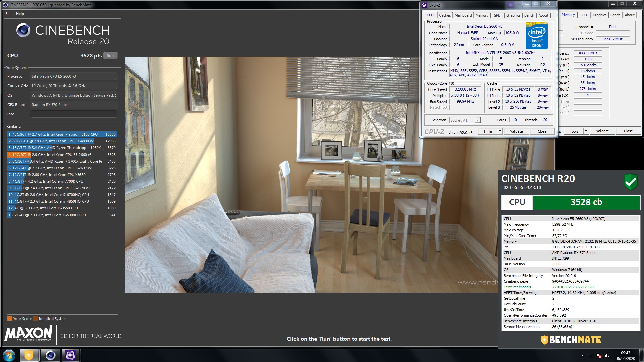Select Xeon E5-2697 v2 ranking entry
644x362 pixels.
(x=62, y=168)
